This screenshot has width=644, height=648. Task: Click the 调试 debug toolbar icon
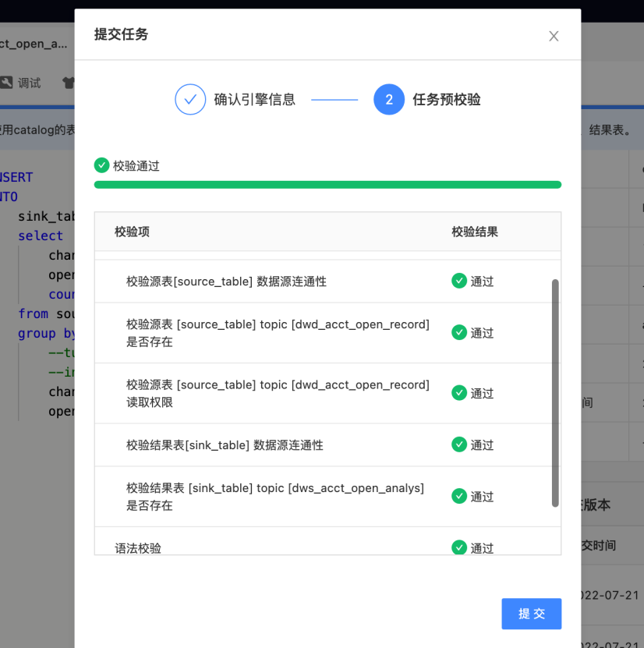6,82
